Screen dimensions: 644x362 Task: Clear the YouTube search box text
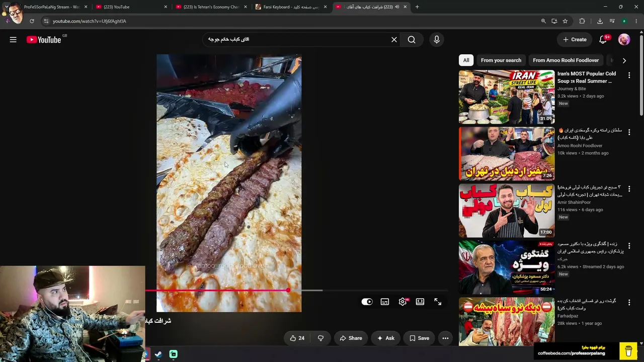coord(394,40)
